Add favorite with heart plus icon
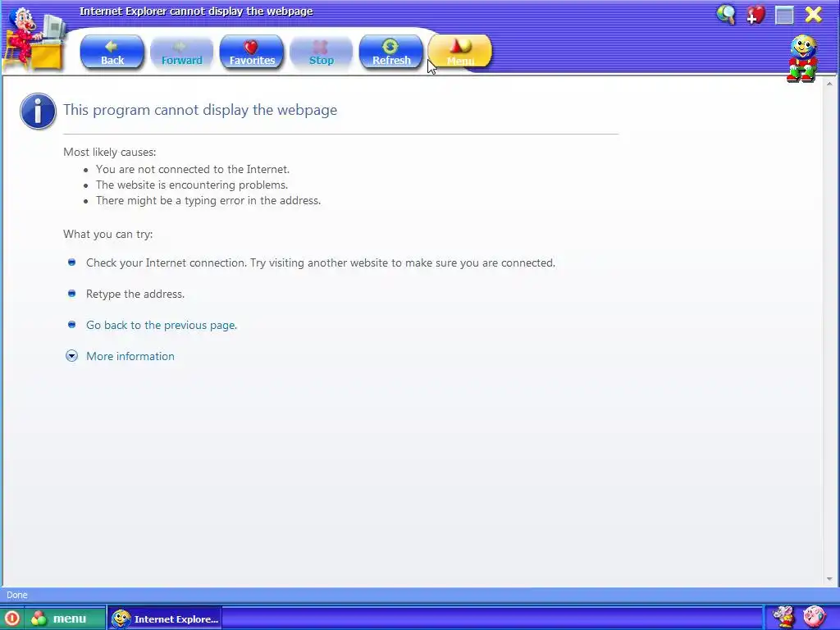The height and width of the screenshot is (630, 840). [x=756, y=15]
